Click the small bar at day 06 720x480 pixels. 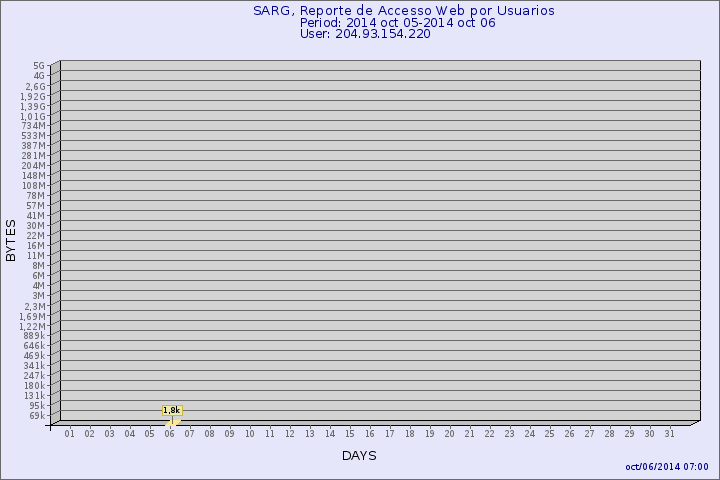pos(172,422)
